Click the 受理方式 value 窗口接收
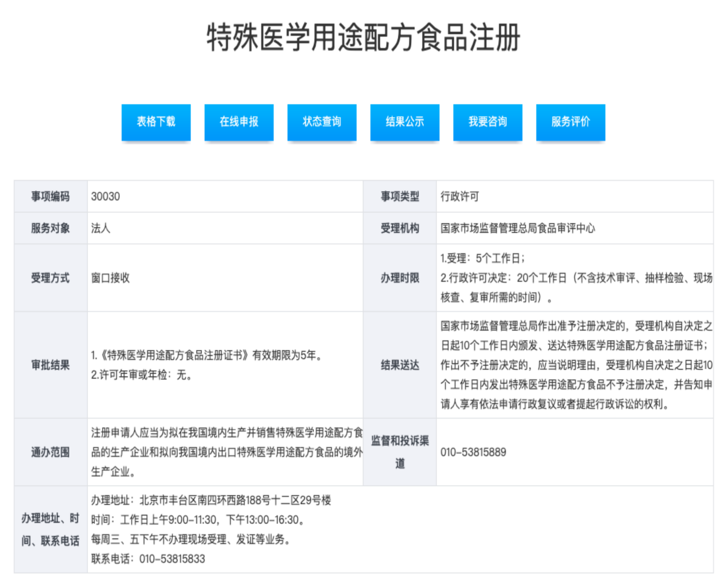The height and width of the screenshot is (588, 727). [x=110, y=278]
